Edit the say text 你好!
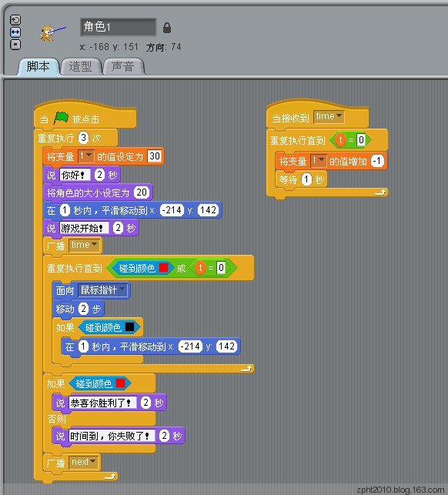This screenshot has height=495, width=448. pos(75,175)
